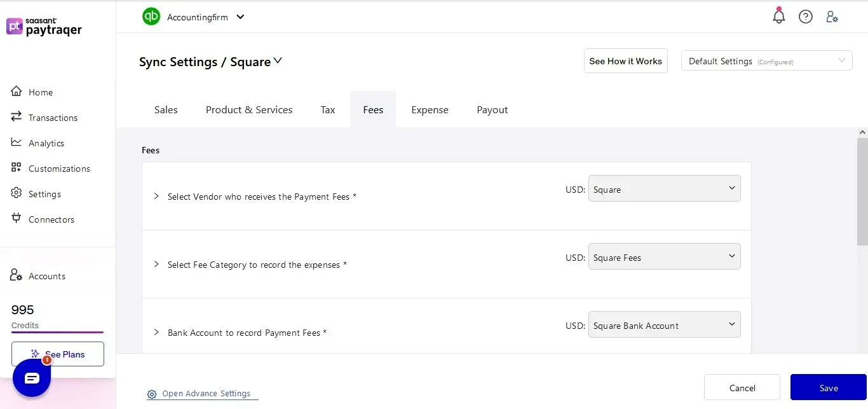The image size is (868, 409).
Task: Expand the Select Fee Category row
Action: click(x=156, y=265)
